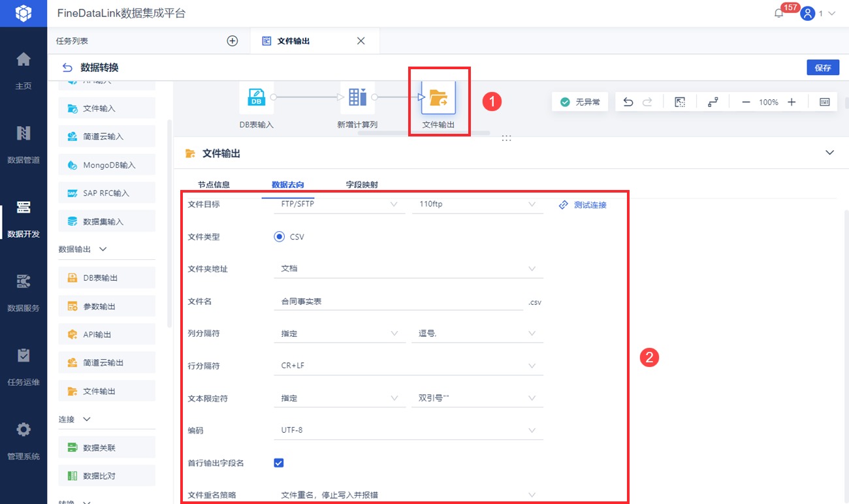
Task: Switch to the 字段映射 tab
Action: coord(362,185)
